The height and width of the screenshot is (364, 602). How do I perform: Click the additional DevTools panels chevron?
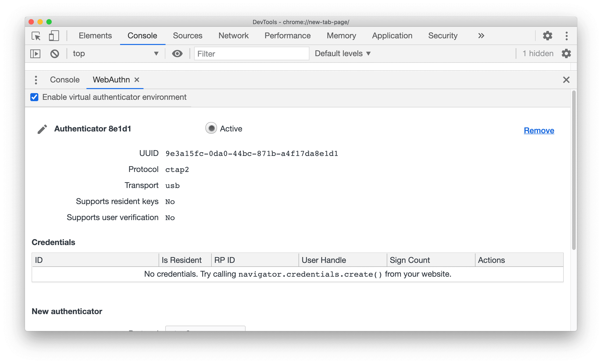click(x=481, y=36)
